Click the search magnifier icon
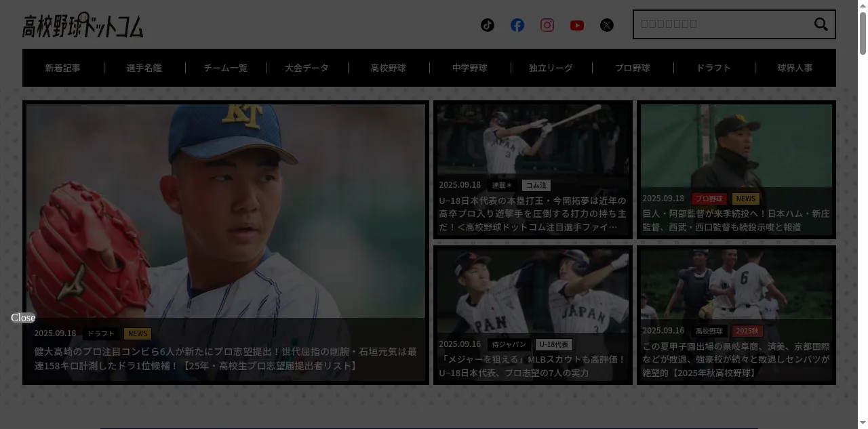The height and width of the screenshot is (429, 868). (x=821, y=24)
